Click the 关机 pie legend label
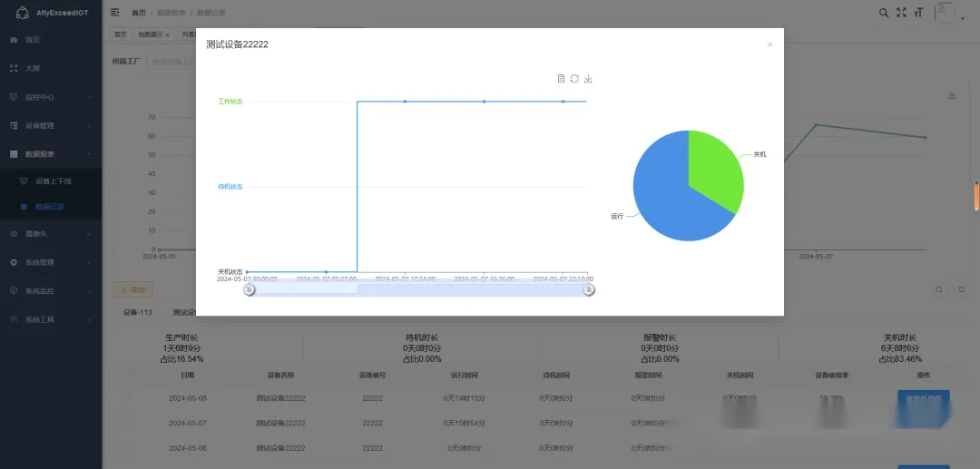 759,154
